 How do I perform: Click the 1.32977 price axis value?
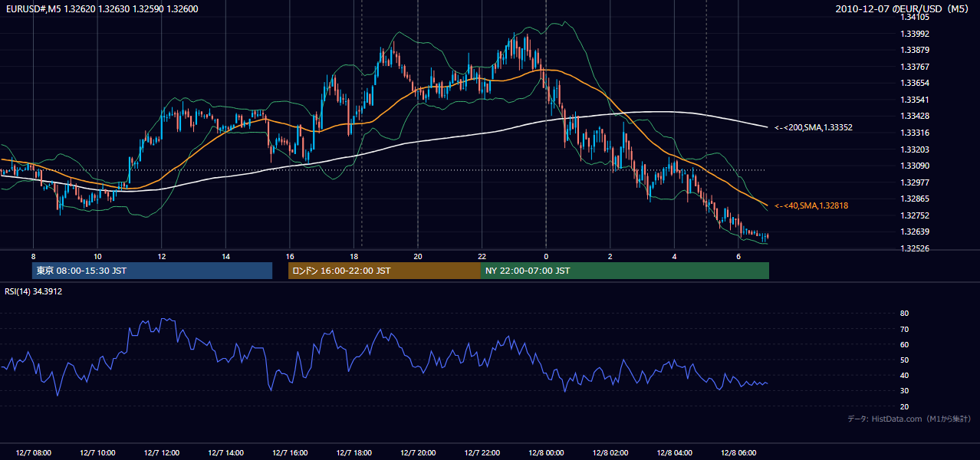[915, 182]
